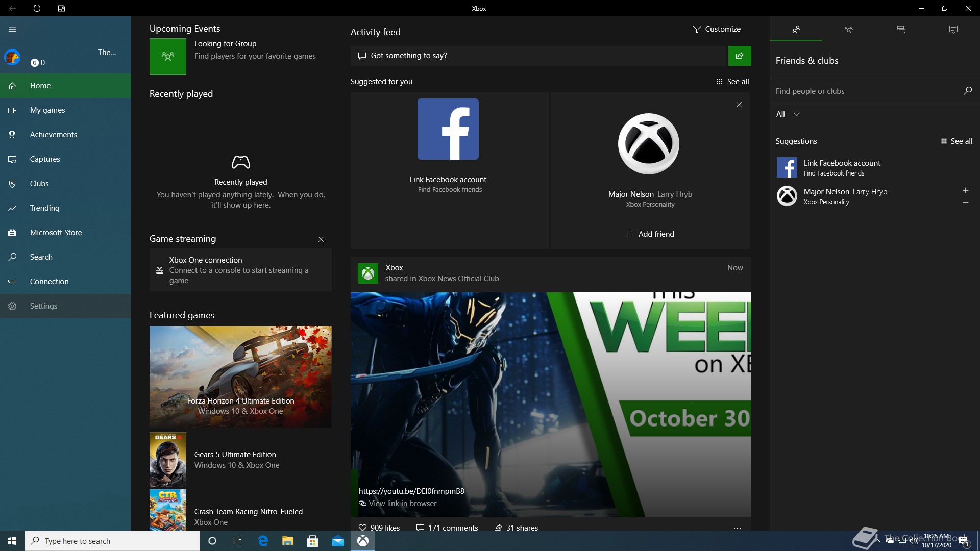Open Looking for Group green tile
The image size is (980, 551).
pos(168,57)
